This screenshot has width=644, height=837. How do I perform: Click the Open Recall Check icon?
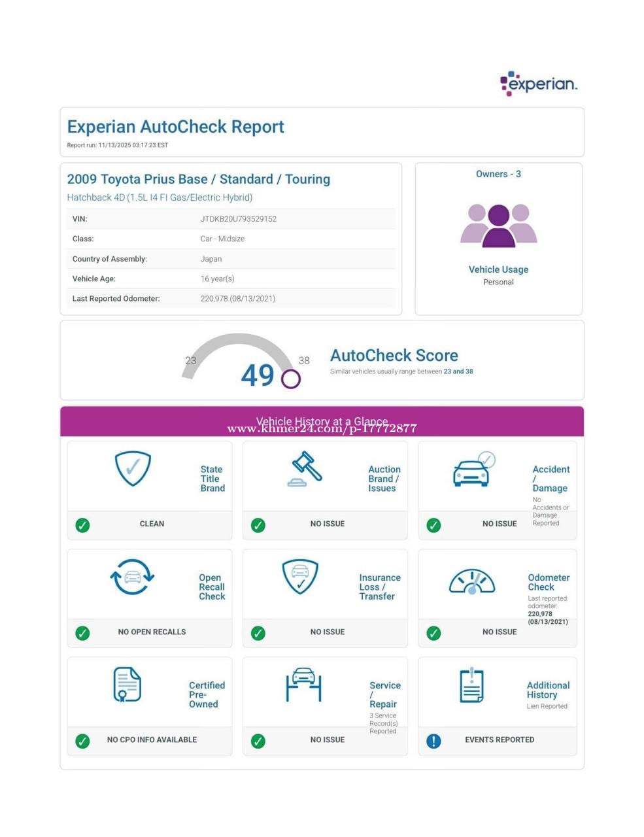tap(132, 577)
